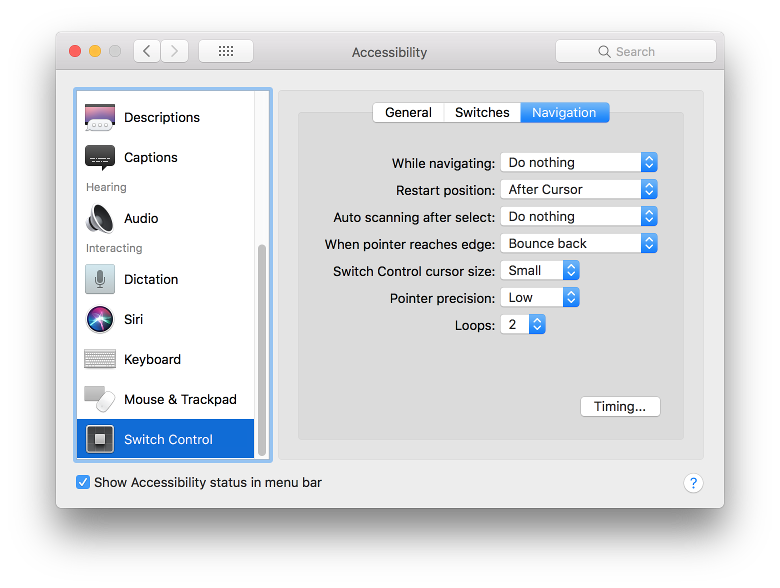Toggle Show Accessibility status in menu bar
This screenshot has height=588, width=780.
[x=83, y=482]
